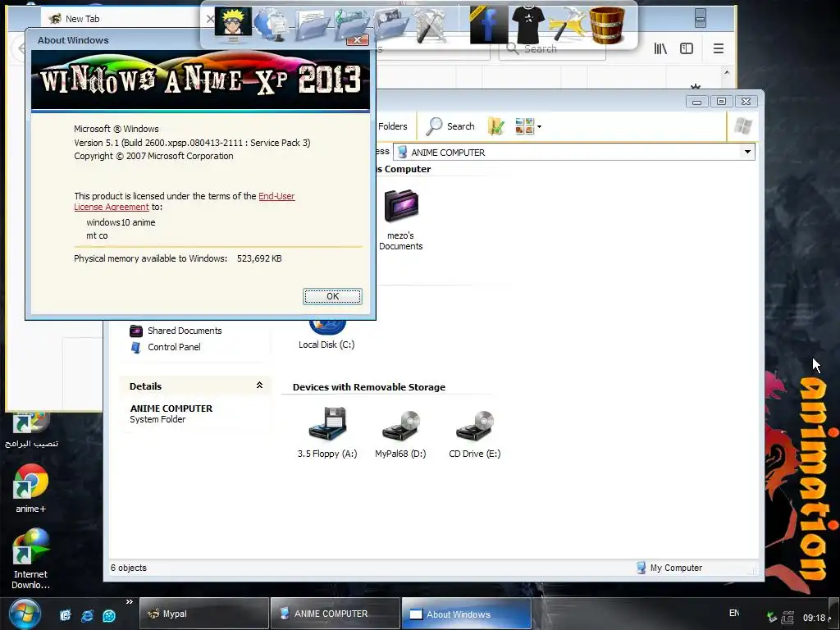This screenshot has height=630, width=840.
Task: Click the safely remove hardware tray icon
Action: [771, 618]
